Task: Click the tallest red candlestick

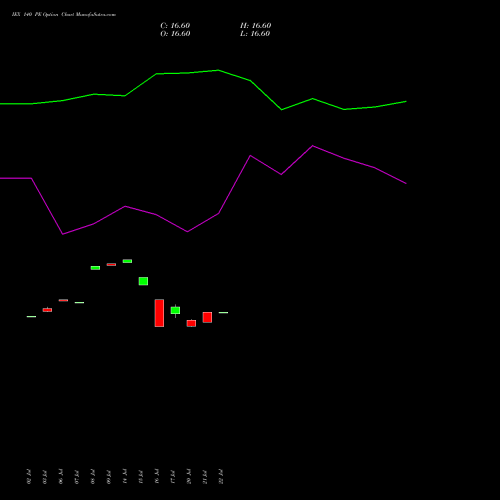Action: pyautogui.click(x=159, y=313)
